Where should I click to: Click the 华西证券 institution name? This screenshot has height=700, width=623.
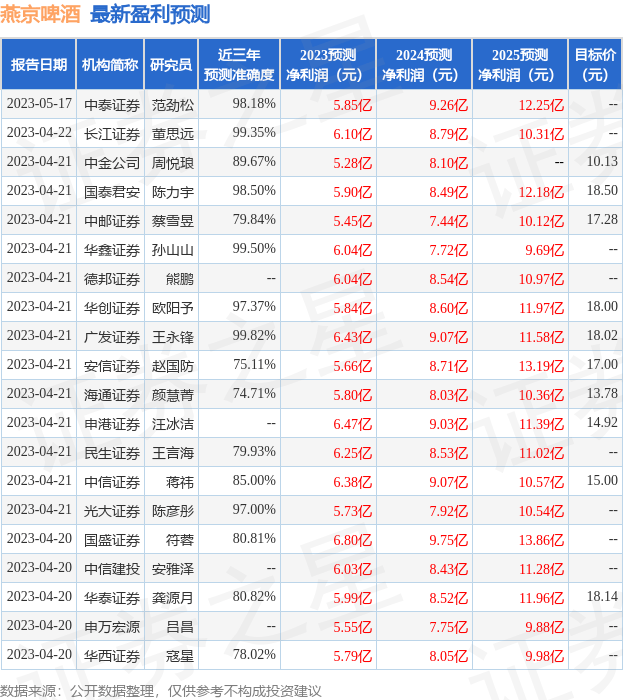(111, 655)
